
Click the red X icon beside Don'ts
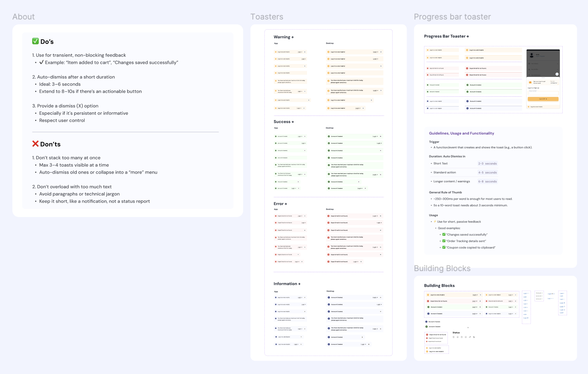click(35, 144)
